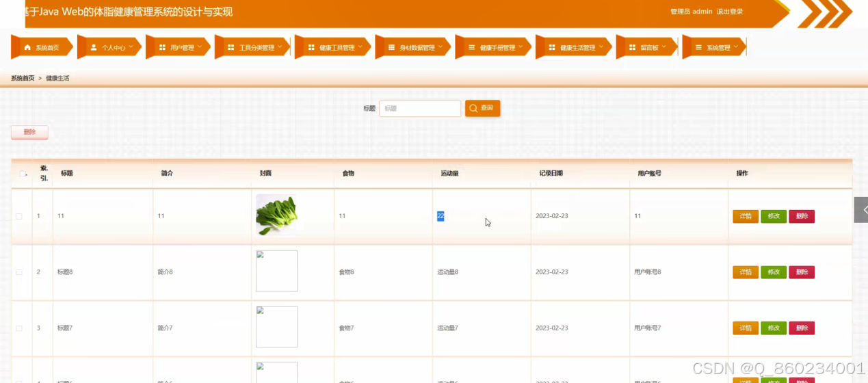The image size is (868, 383).
Task: Expand the 工具分类管理 chevron
Action: point(280,47)
